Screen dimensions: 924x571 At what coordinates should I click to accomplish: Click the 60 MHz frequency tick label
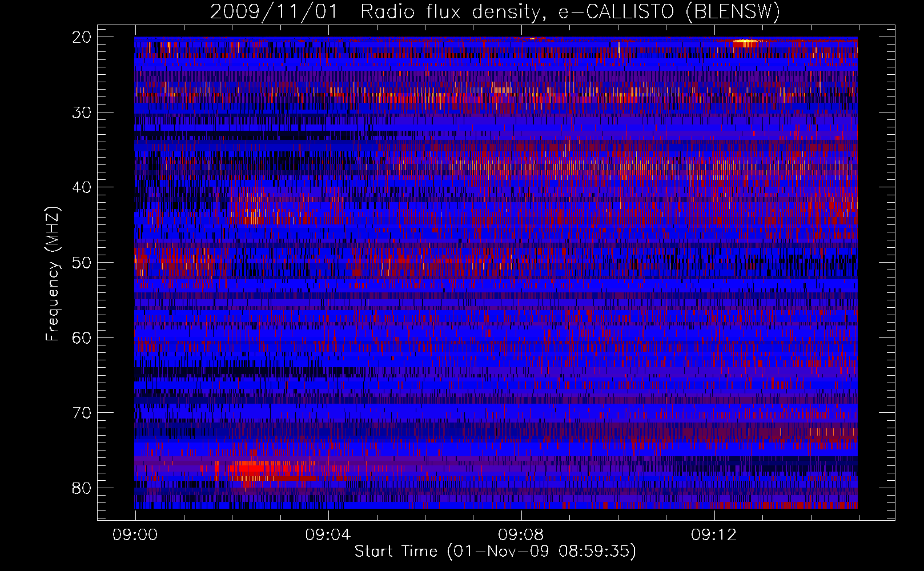tap(82, 338)
